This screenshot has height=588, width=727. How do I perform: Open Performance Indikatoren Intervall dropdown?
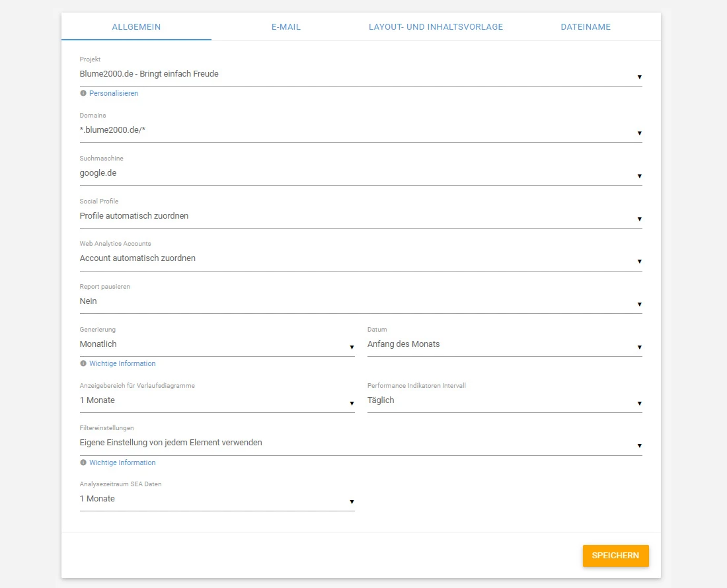point(504,401)
